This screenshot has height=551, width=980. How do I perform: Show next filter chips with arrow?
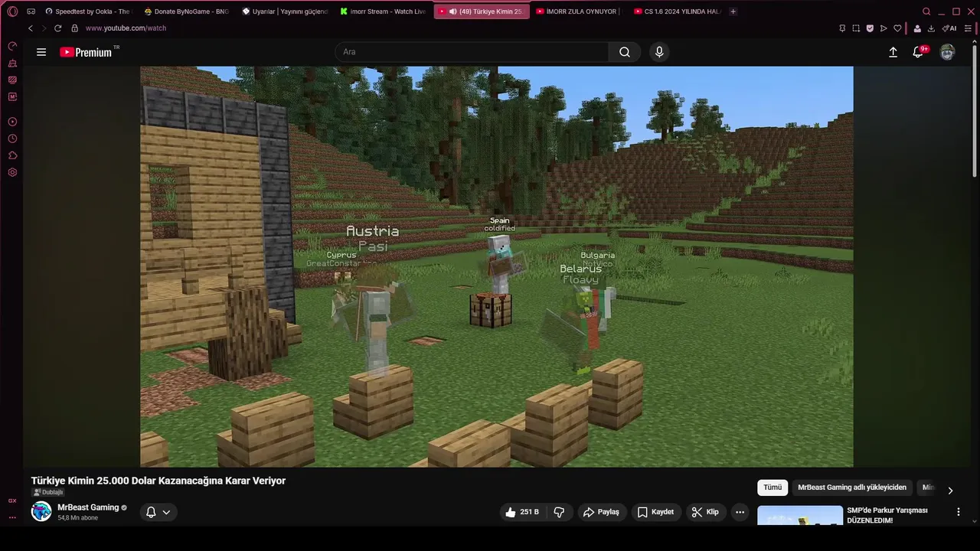[950, 491]
